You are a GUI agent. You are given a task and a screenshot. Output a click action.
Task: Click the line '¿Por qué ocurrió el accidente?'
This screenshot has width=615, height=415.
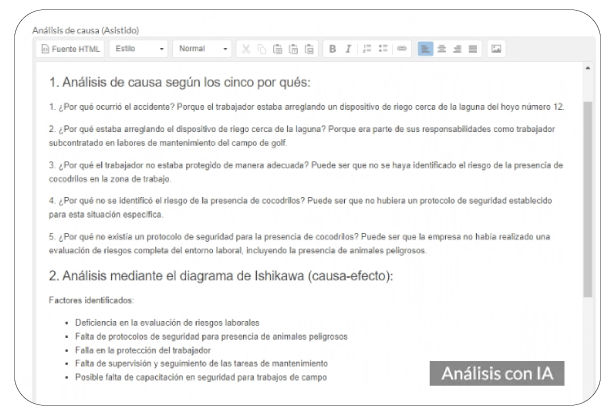(306, 107)
